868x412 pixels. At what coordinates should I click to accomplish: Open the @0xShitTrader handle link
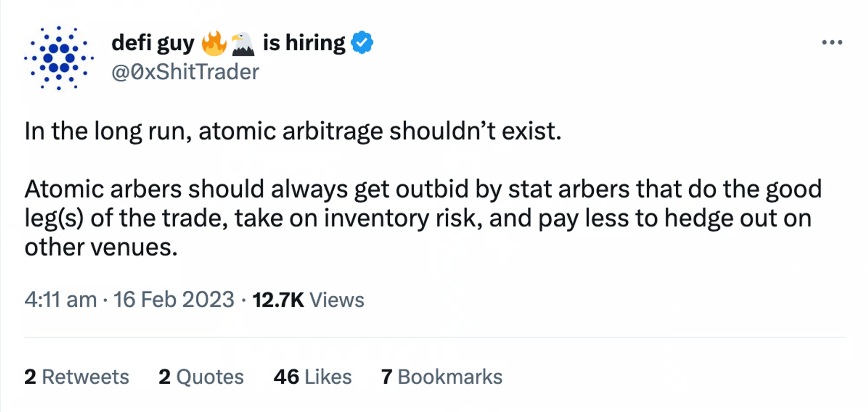185,72
